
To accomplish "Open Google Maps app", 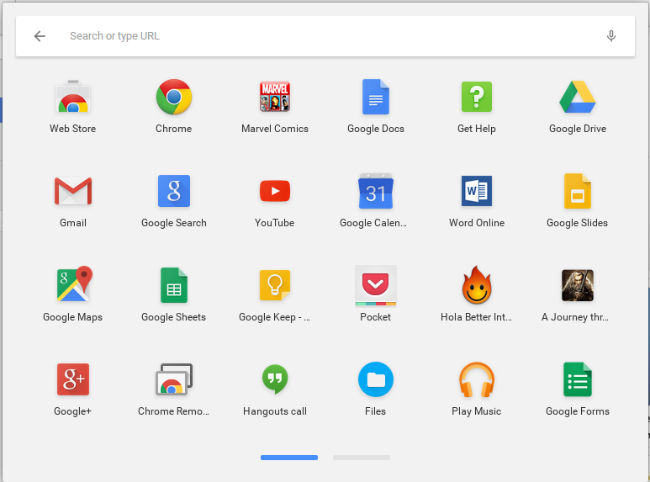I will 74,284.
